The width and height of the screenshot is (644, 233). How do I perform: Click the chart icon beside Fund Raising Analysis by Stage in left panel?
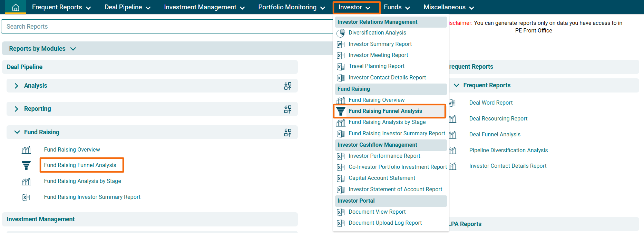click(x=26, y=181)
